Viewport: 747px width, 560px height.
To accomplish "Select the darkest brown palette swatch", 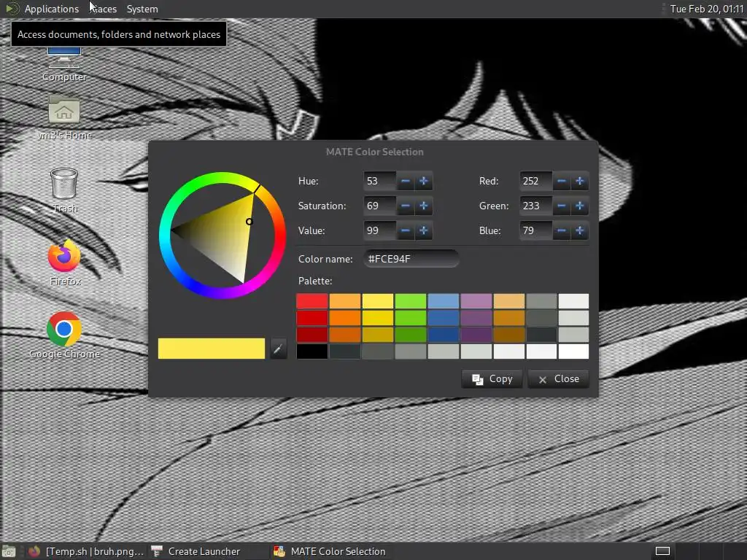I will point(508,335).
